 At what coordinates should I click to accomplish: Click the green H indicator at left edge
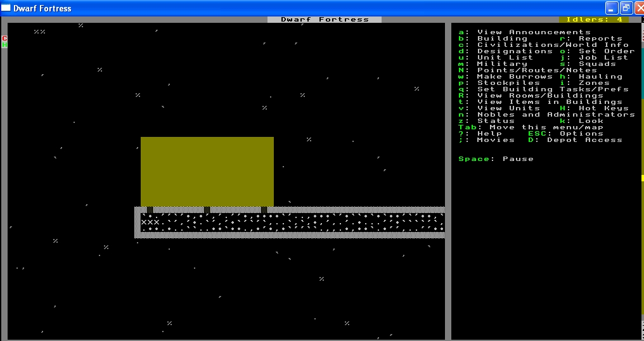point(4,45)
